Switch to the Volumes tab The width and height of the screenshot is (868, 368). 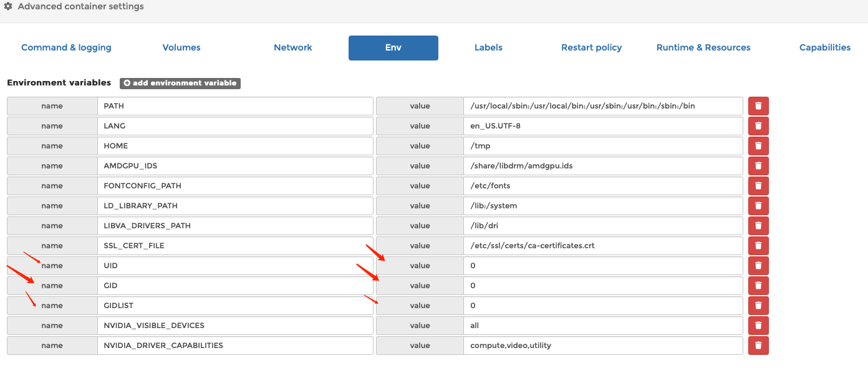pos(181,47)
